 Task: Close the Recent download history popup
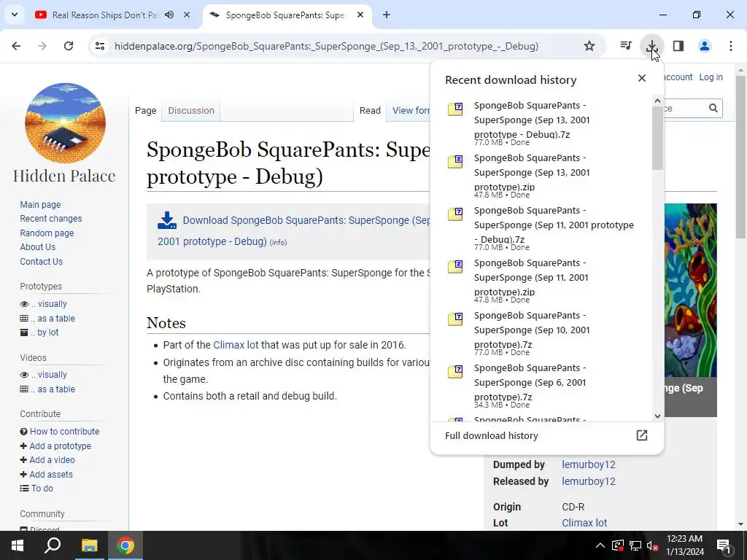pos(642,78)
